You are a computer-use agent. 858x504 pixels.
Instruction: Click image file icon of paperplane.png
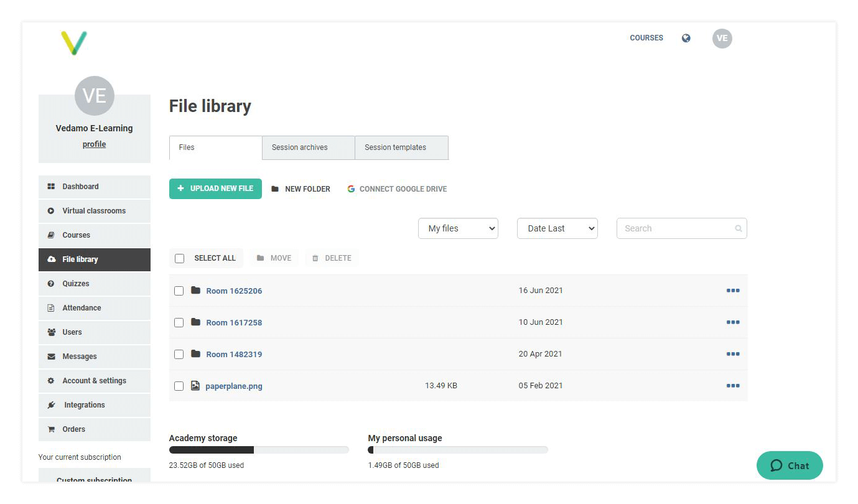point(195,386)
